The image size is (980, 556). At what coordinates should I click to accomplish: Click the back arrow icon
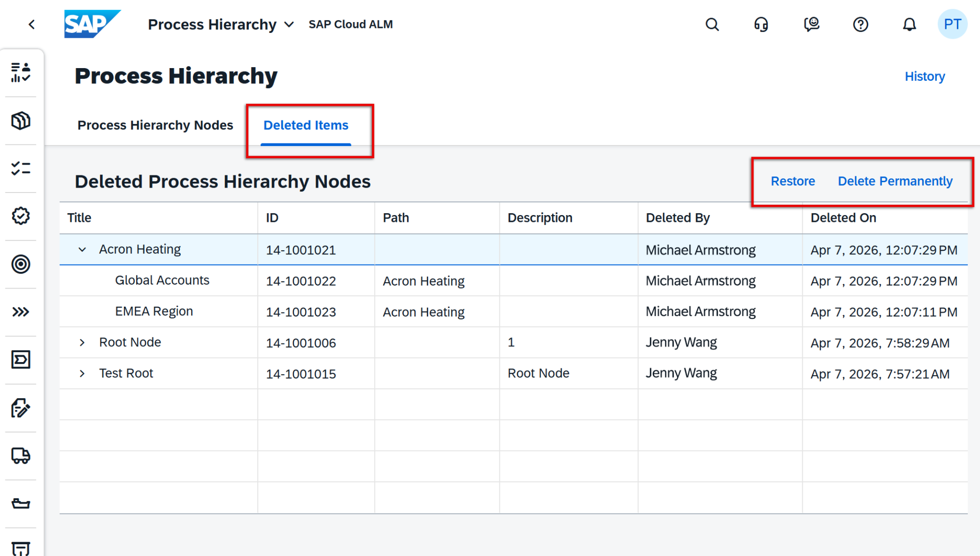click(32, 24)
